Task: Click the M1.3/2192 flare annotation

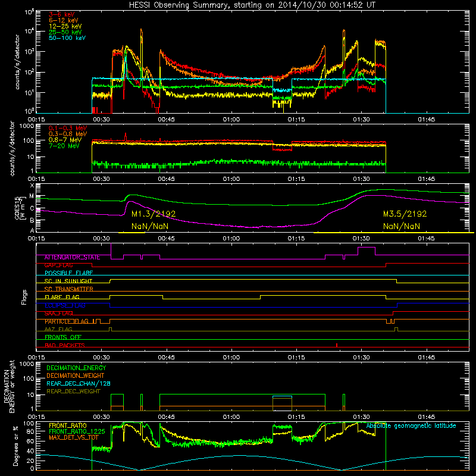Action: tap(154, 214)
